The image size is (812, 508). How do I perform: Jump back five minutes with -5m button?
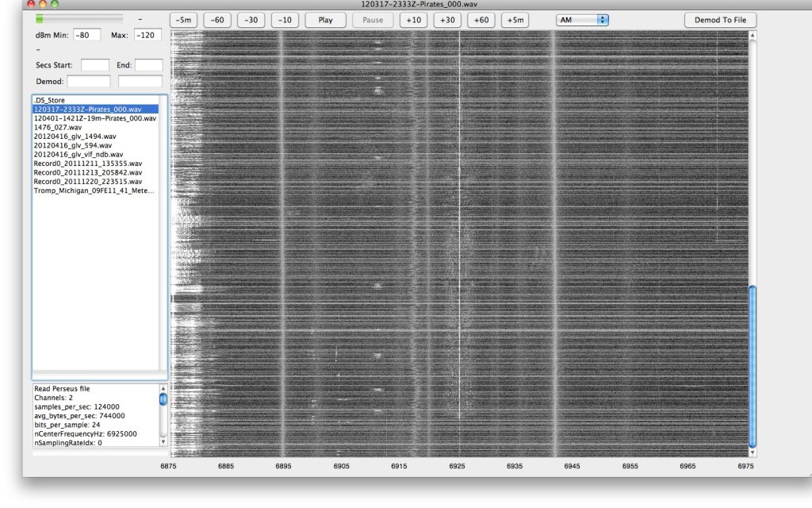(x=183, y=20)
